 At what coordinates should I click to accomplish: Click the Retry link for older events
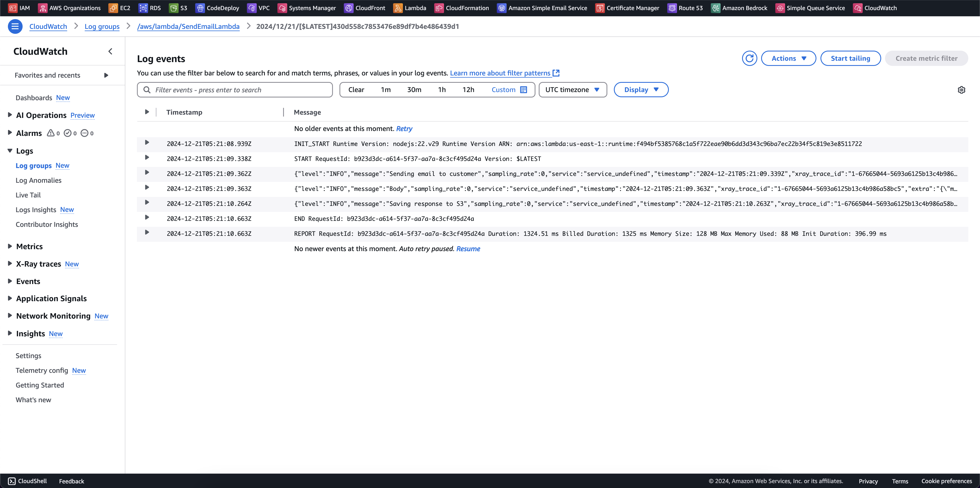[x=404, y=129]
